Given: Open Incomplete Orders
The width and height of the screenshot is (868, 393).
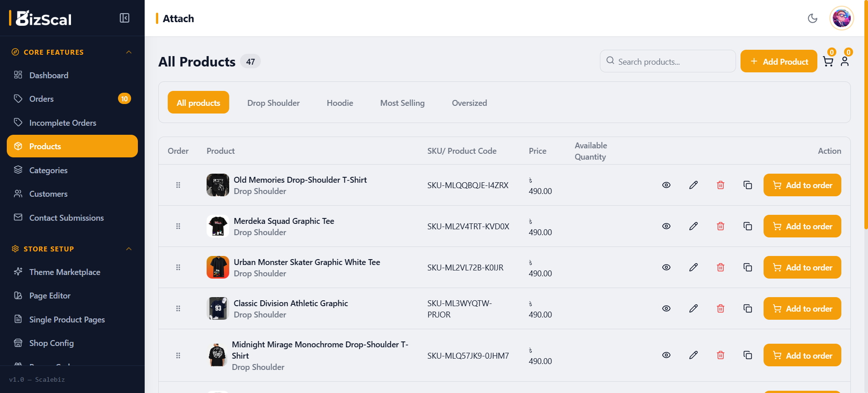Looking at the screenshot, I should [x=72, y=123].
